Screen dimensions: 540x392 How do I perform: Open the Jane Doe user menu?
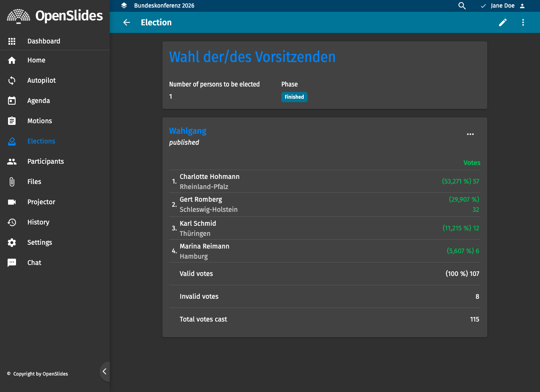[x=503, y=6]
